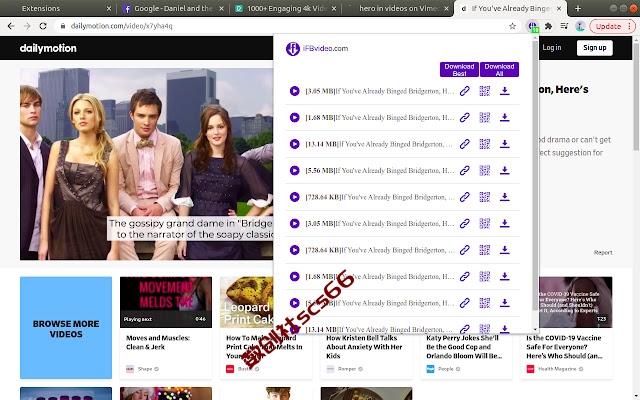This screenshot has width=640, height=400.
Task: Play the first 3.05 MB video entry
Action: [x=294, y=91]
